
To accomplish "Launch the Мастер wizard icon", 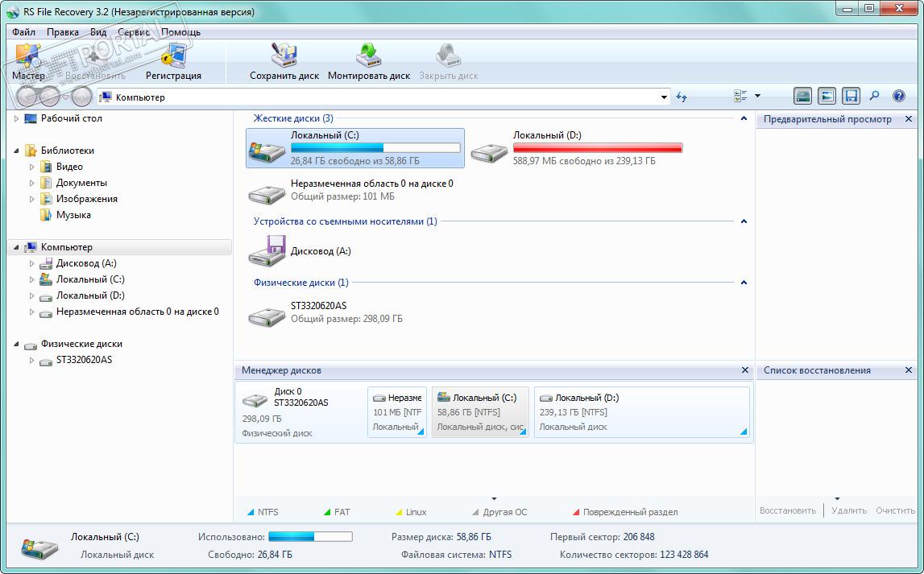I will [28, 56].
